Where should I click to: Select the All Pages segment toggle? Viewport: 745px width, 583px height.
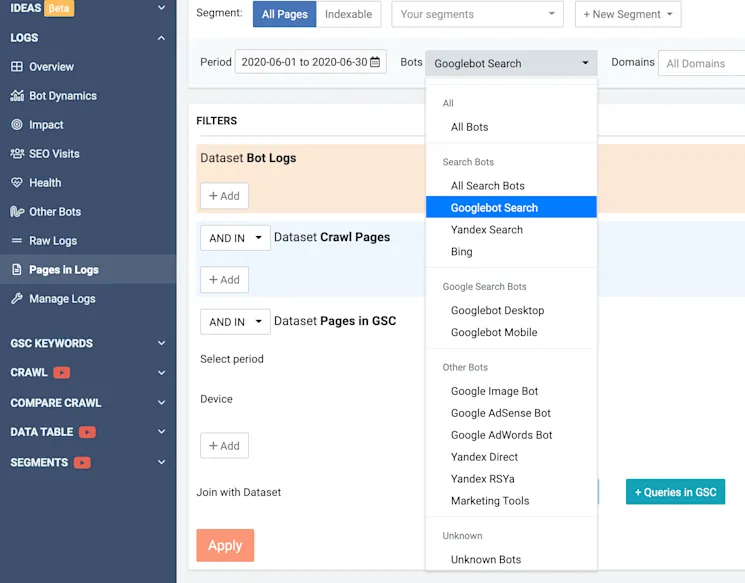(285, 14)
